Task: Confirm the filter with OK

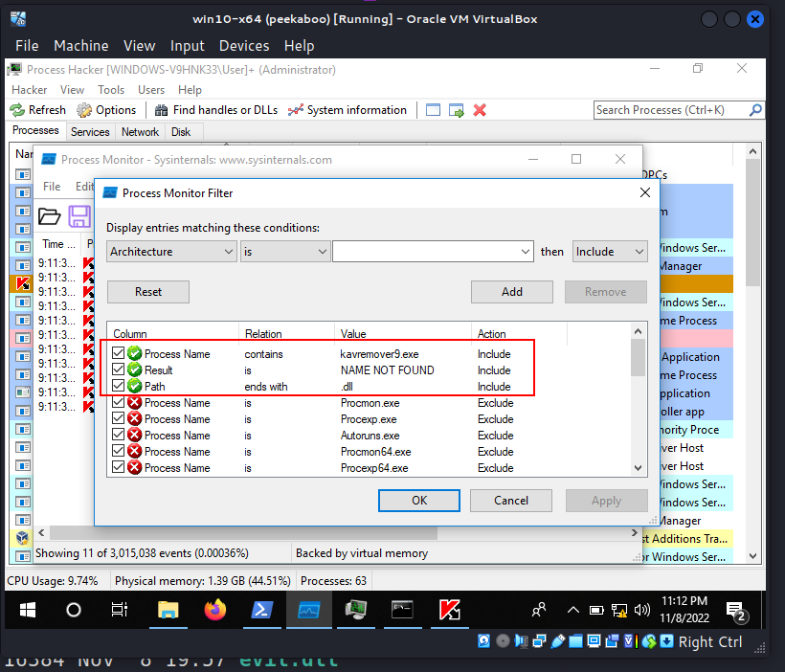Action: tap(419, 501)
